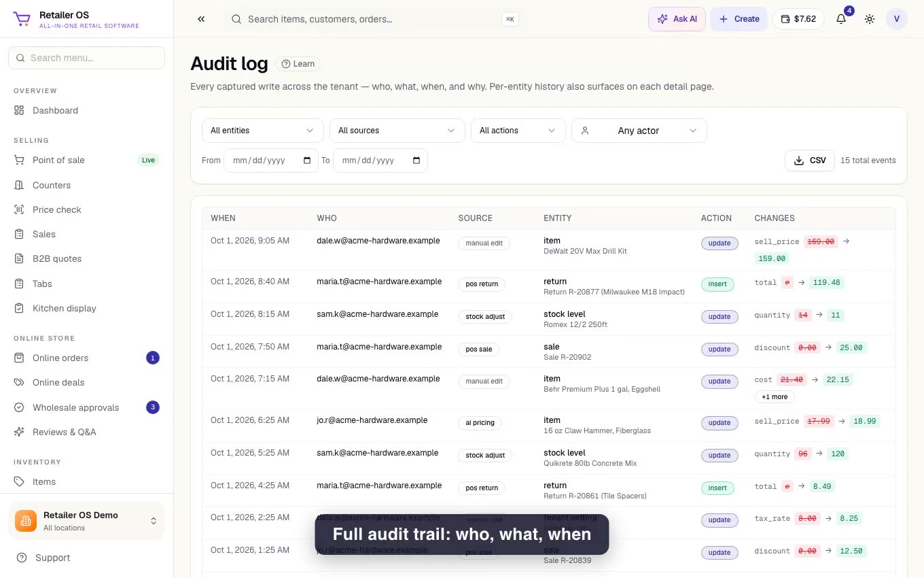Click the Romex 12/2 250ft entry
The height and width of the screenshot is (578, 924).
pyautogui.click(x=575, y=324)
